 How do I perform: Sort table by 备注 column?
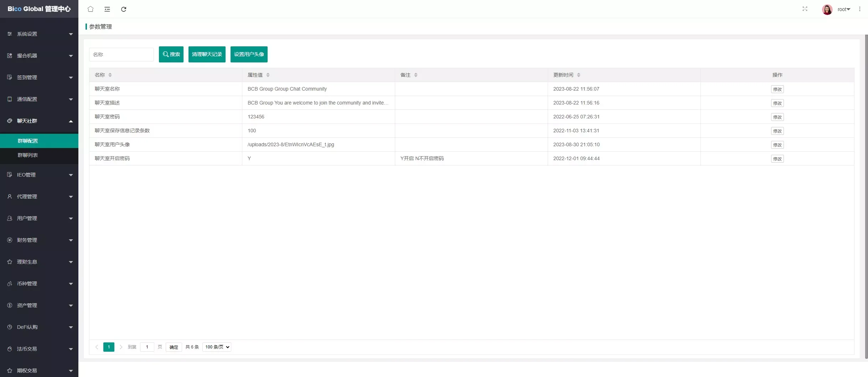[416, 75]
